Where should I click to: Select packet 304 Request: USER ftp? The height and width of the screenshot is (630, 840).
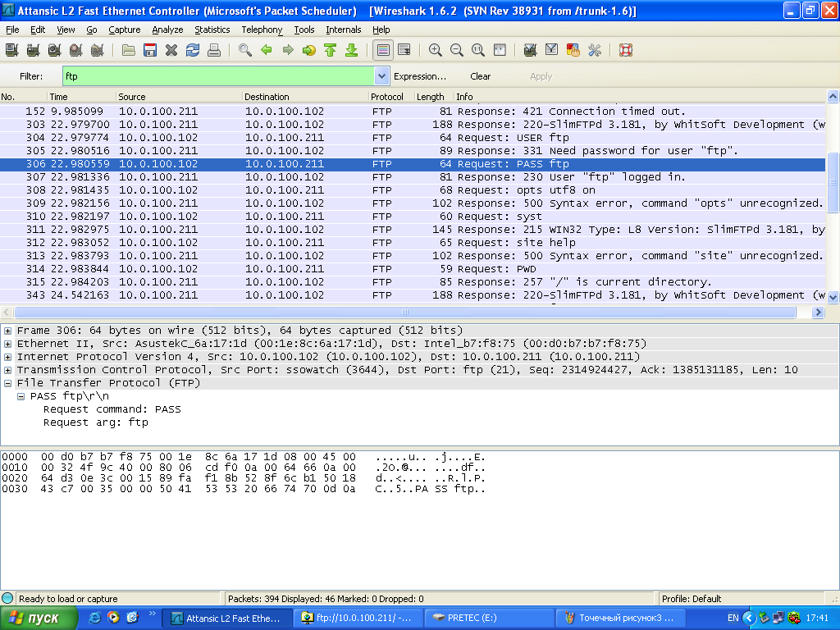click(413, 138)
